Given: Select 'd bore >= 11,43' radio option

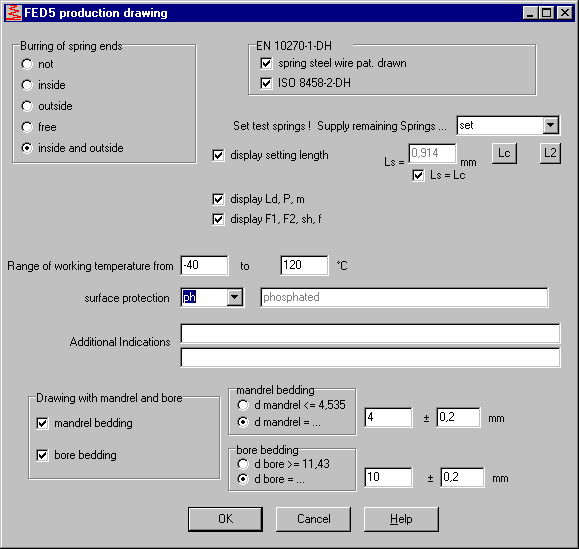Looking at the screenshot, I should 243,464.
